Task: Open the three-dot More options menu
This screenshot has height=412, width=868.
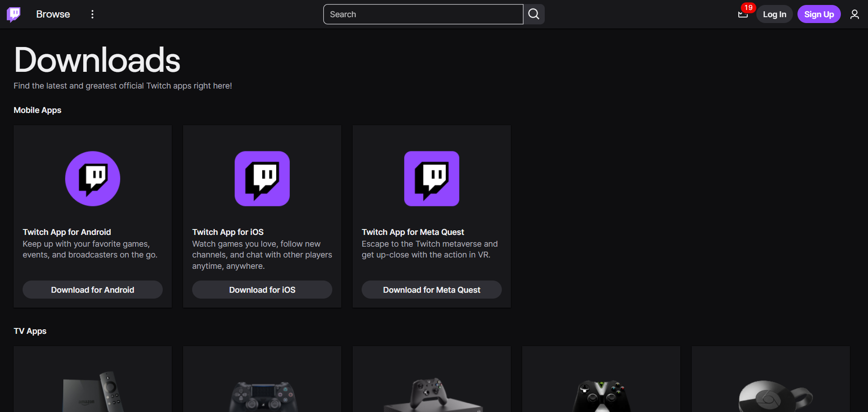Action: pos(92,14)
